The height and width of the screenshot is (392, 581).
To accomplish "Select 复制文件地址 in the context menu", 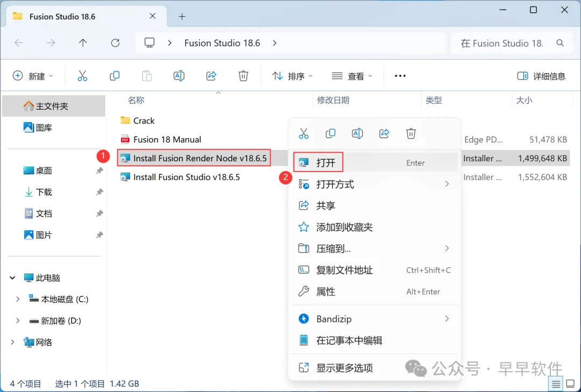I will coord(374,270).
